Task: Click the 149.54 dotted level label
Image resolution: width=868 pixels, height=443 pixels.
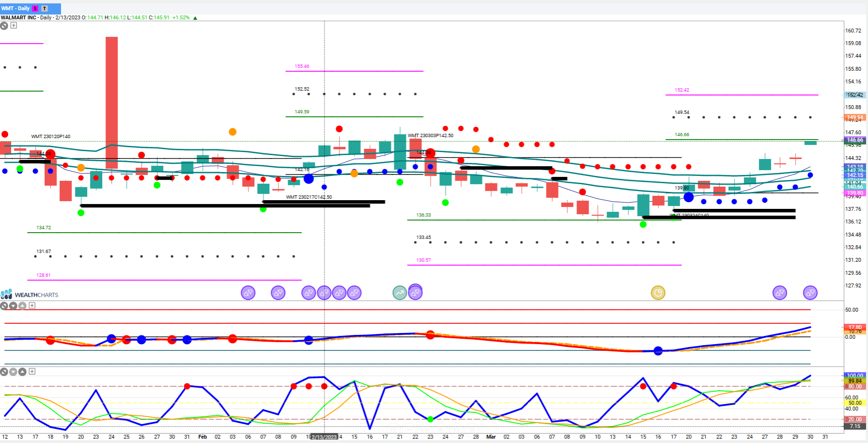Action: coord(682,112)
